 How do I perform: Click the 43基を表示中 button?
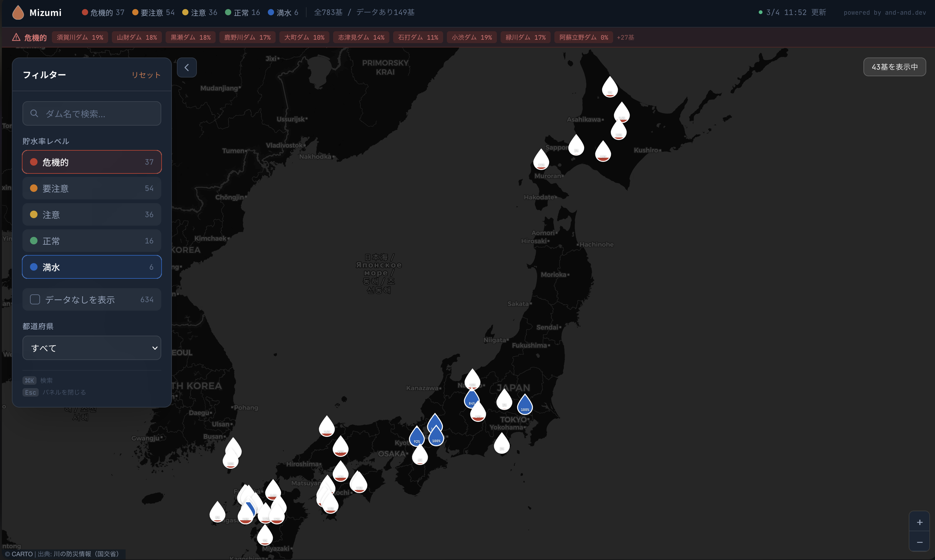pos(894,67)
